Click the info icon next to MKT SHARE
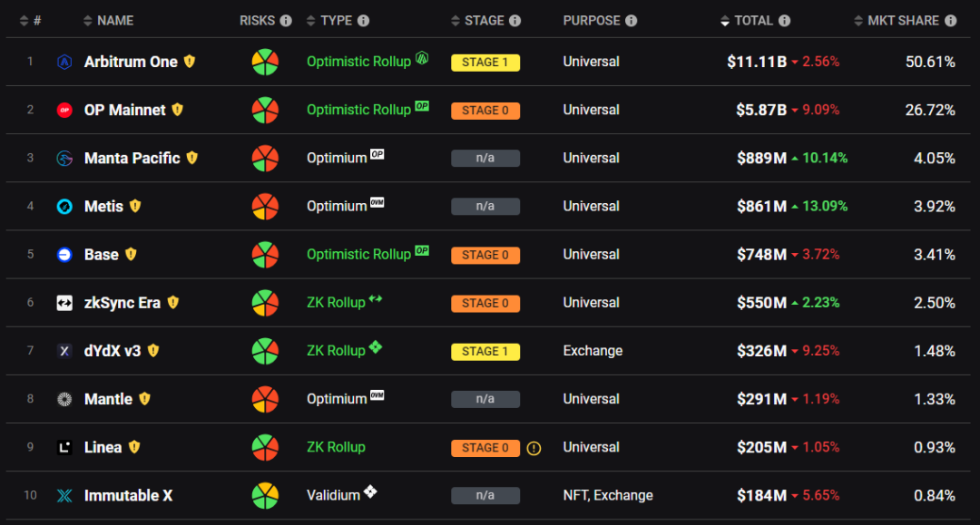Image resolution: width=980 pixels, height=525 pixels. 950,21
